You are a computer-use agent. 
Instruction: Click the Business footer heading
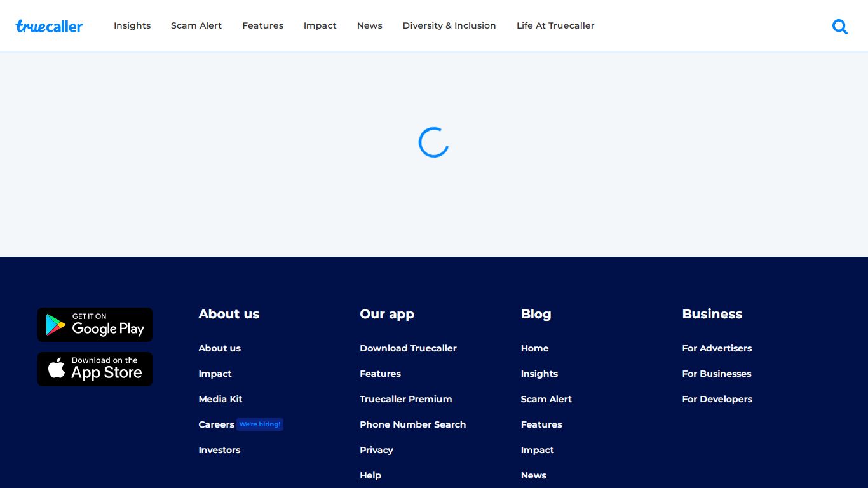click(x=712, y=314)
